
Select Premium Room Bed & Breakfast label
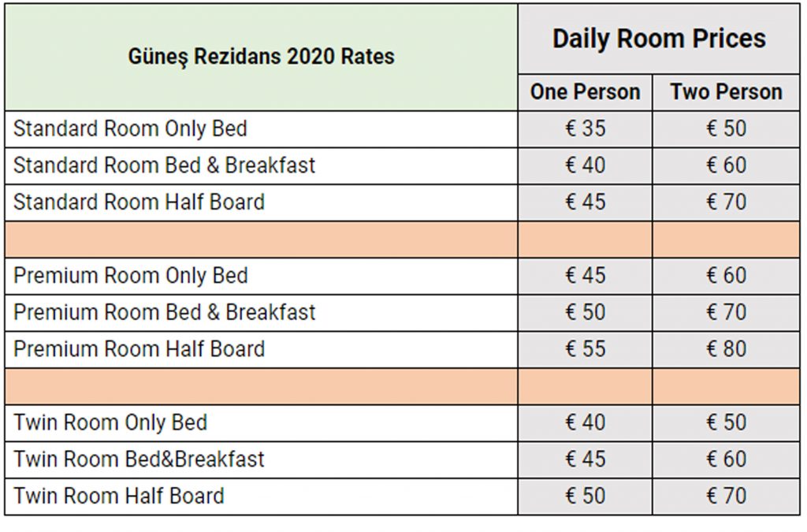[x=165, y=312]
